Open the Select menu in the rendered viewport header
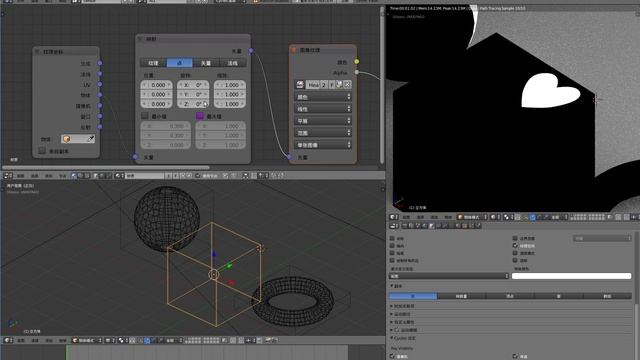The width and height of the screenshot is (640, 360). point(420,217)
